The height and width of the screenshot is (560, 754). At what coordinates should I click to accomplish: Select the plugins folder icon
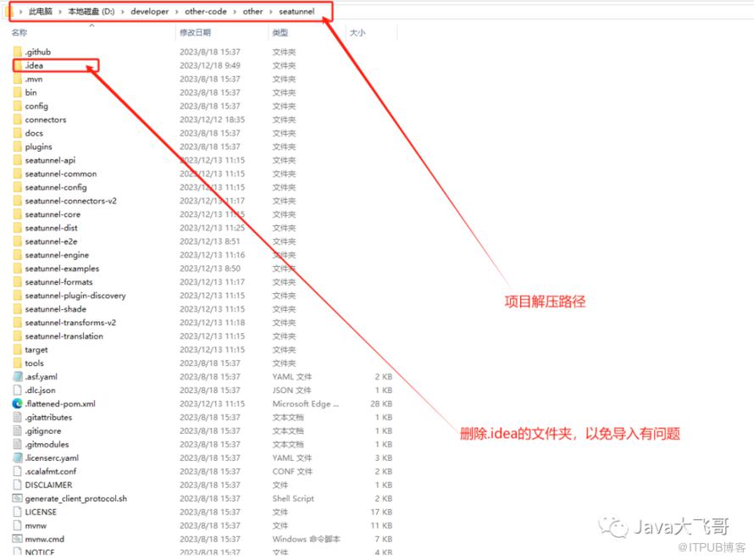pos(18,147)
